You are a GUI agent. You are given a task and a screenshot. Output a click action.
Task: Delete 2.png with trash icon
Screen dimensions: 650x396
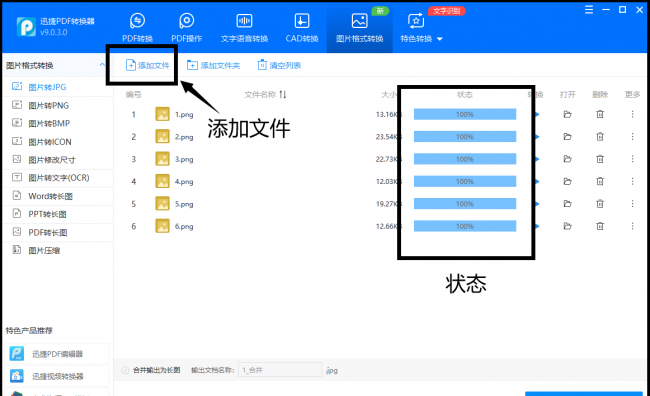click(x=600, y=137)
